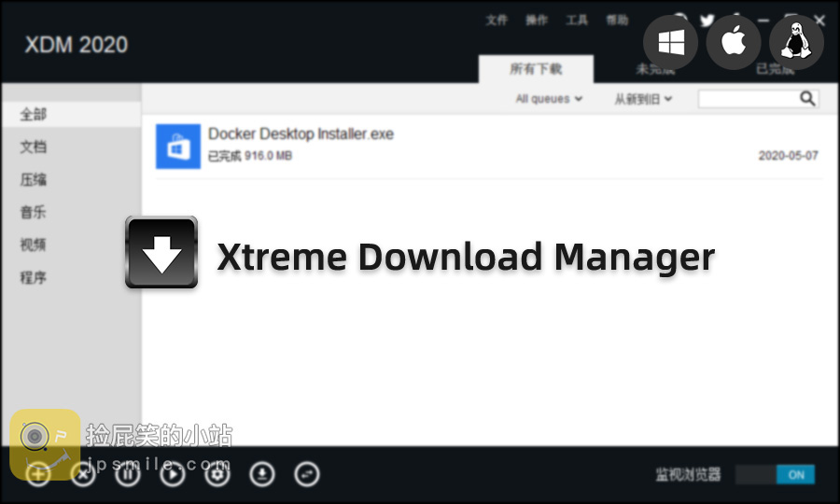Select the Docker Desktop Installer.exe download entry
This screenshot has width=840, height=504.
[489, 147]
